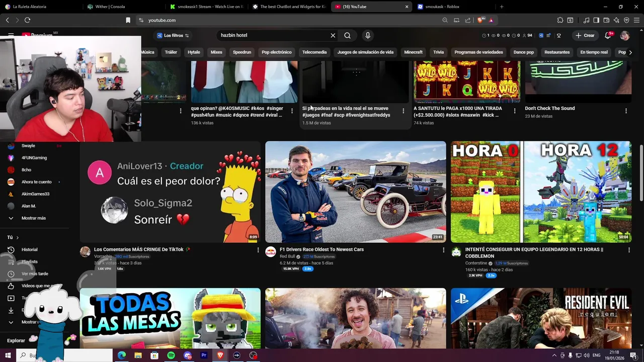Start voice search with microphone icon
Screen dimensions: 644x362
[368, 36]
